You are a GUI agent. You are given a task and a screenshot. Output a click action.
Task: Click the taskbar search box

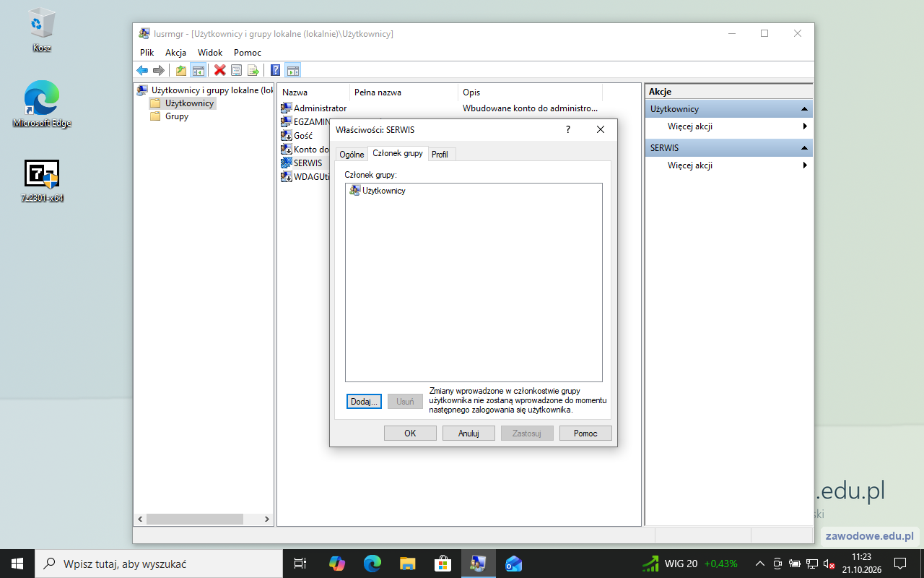tap(159, 564)
